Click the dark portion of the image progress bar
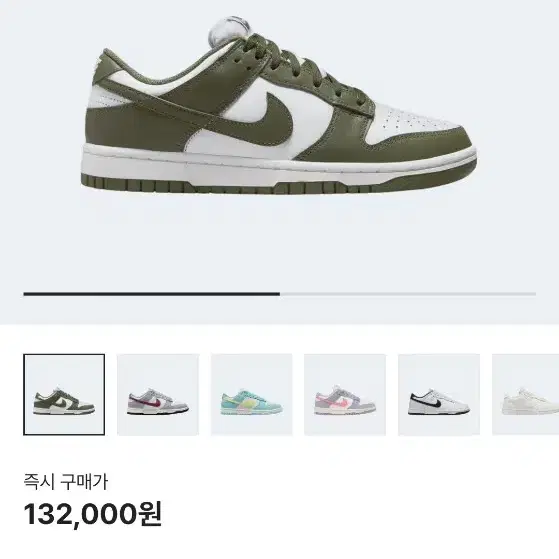Viewport: 559px width, 559px height. tap(152, 294)
